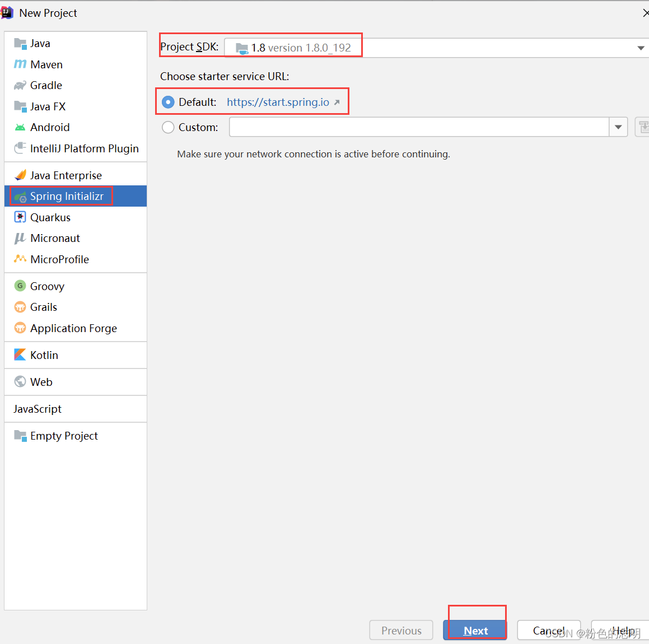Screen dimensions: 649x644
Task: Click the 'New Project' title text
Action: coord(48,13)
